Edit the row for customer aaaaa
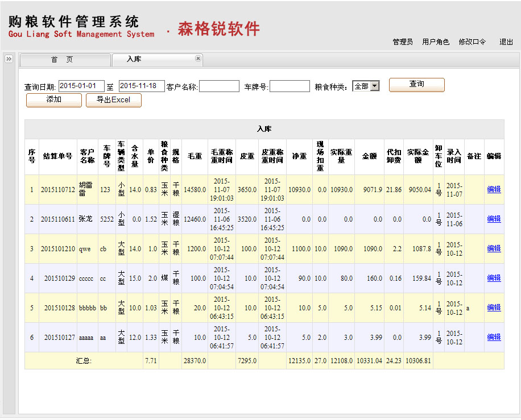The height and width of the screenshot is (420, 521). point(494,338)
